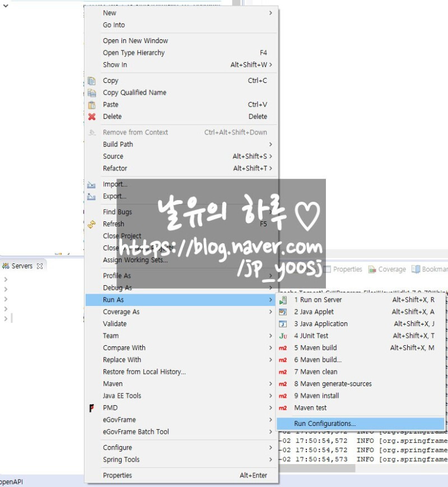Click the Export... icon
The width and height of the screenshot is (448, 487).
coord(92,196)
